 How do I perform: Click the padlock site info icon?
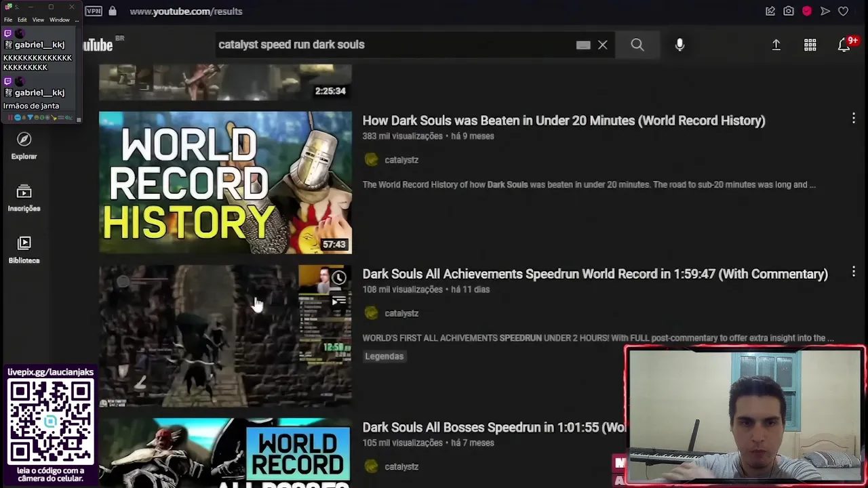pos(113,11)
